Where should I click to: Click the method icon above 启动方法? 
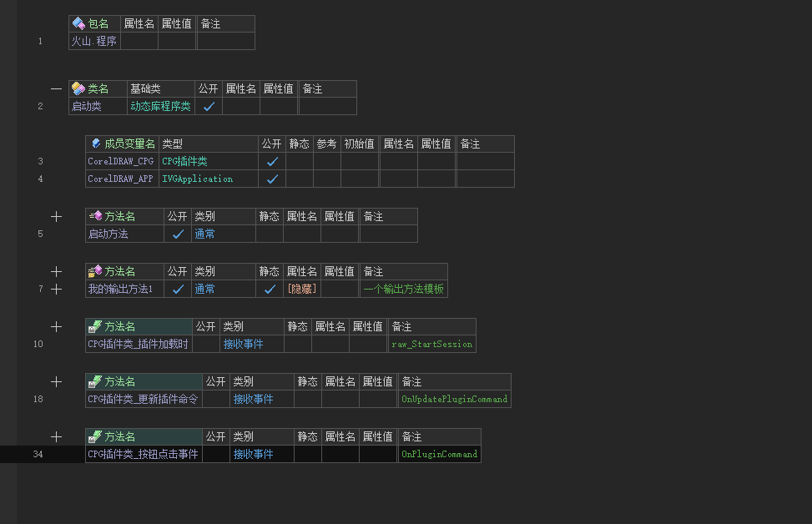(95, 216)
